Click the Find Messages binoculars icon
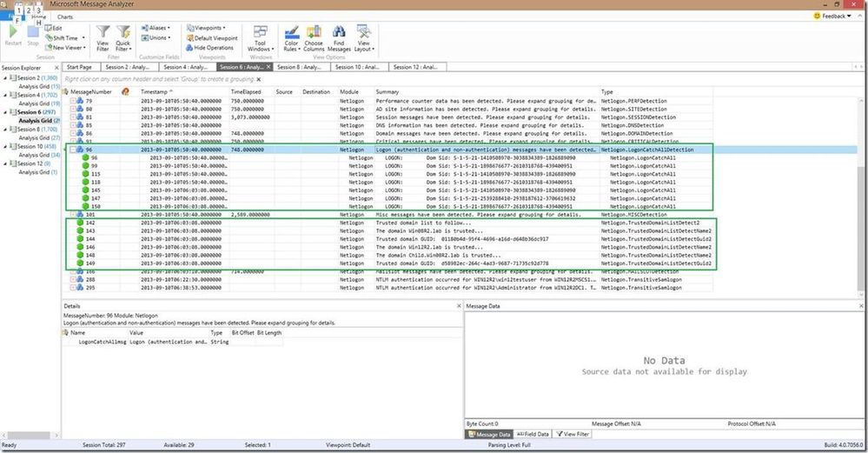 (x=339, y=31)
